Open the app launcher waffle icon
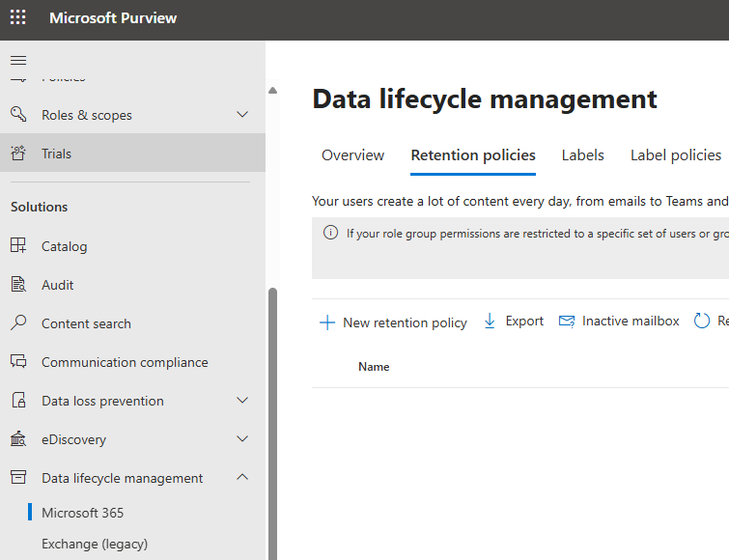Viewport: 729px width, 560px height. click(18, 19)
